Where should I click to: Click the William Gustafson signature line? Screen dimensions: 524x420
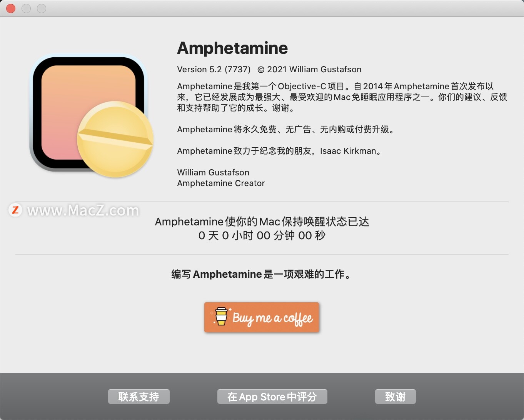213,172
